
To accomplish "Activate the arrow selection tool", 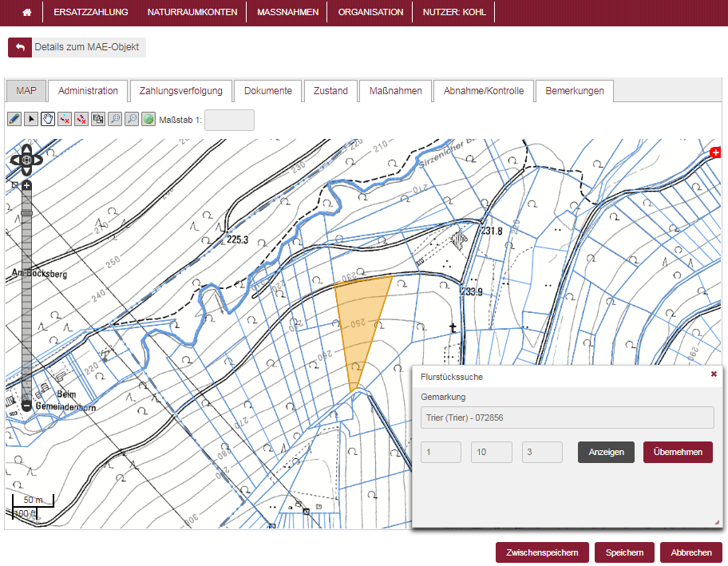I will (x=31, y=119).
